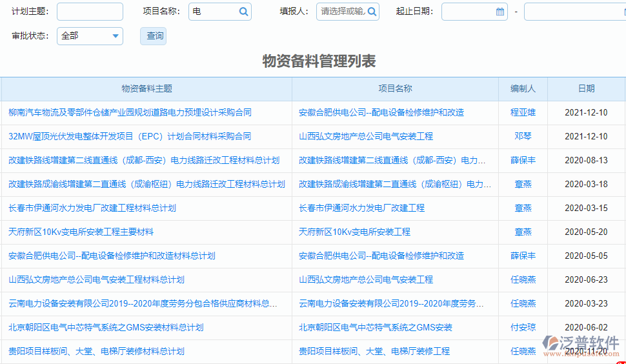Expand the 审批状态 dropdown showing 全部
The width and height of the screenshot is (626, 364).
(115, 36)
